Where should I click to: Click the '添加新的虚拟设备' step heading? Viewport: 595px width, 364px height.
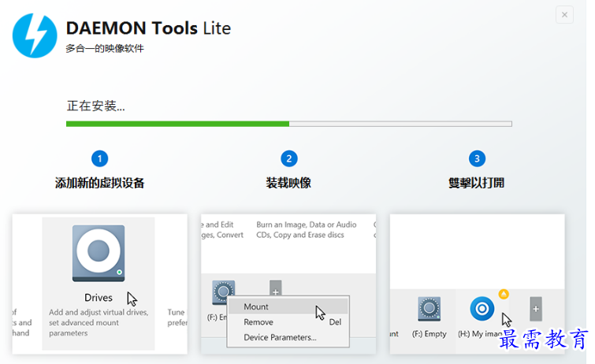tap(99, 183)
